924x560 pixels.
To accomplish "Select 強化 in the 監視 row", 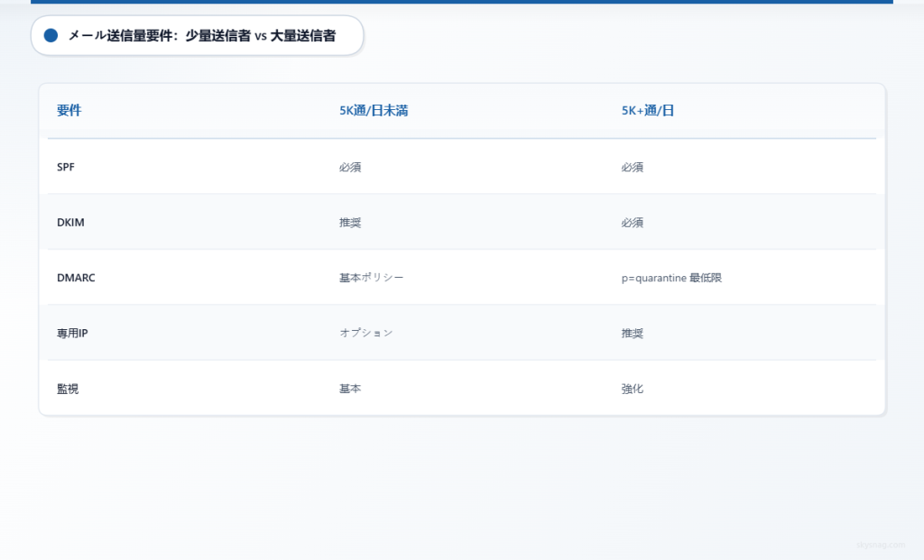I will click(x=632, y=389).
